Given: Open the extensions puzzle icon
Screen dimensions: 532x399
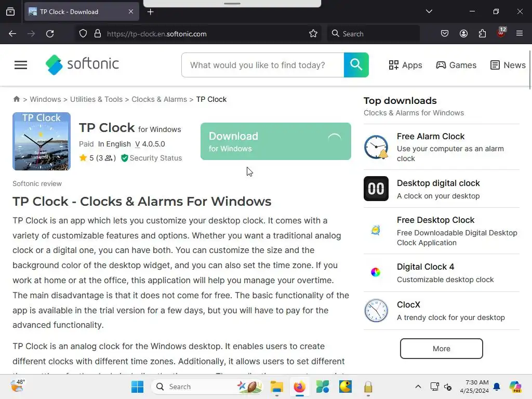Looking at the screenshot, I should (x=482, y=34).
